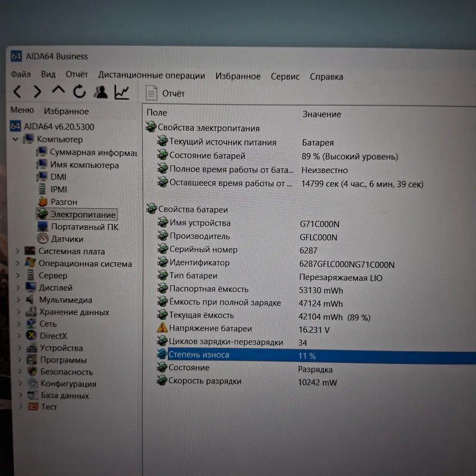The image size is (476, 476).
Task: Open the user management toolbar icon
Action: coord(101,92)
